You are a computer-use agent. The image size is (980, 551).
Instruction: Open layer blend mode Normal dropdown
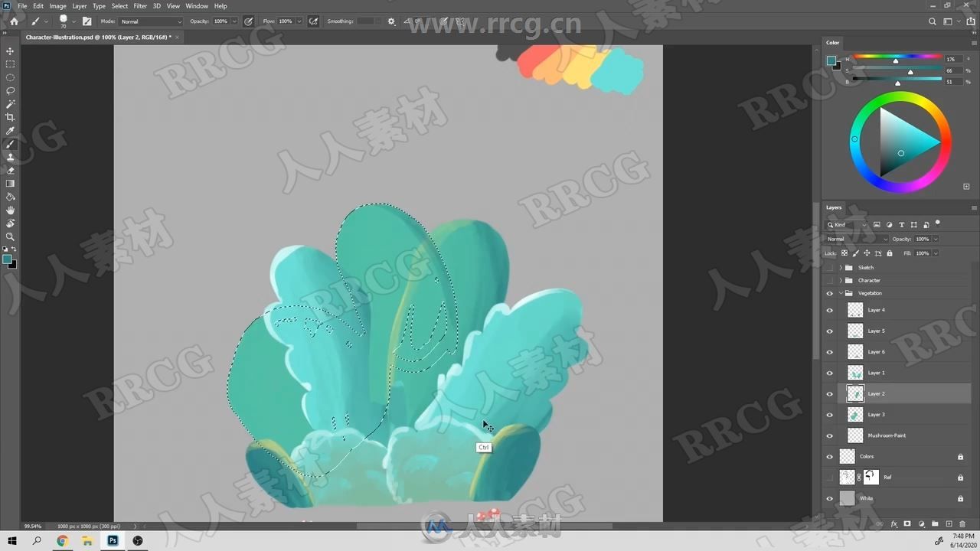point(857,239)
